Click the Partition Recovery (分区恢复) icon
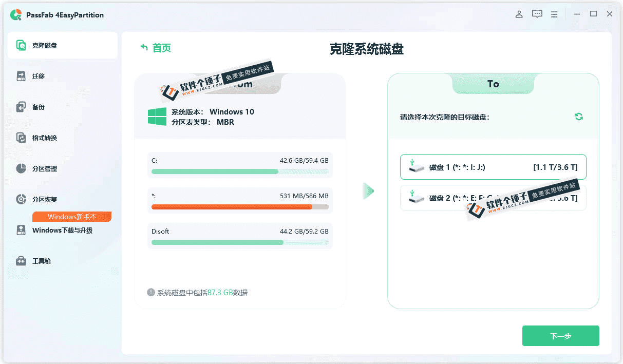Image resolution: width=623 pixels, height=364 pixels. pyautogui.click(x=21, y=200)
